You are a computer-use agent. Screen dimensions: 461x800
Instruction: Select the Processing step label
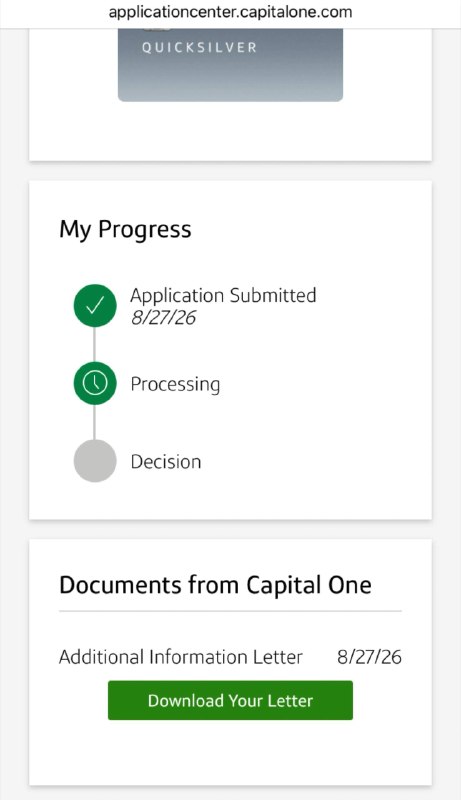coord(175,384)
